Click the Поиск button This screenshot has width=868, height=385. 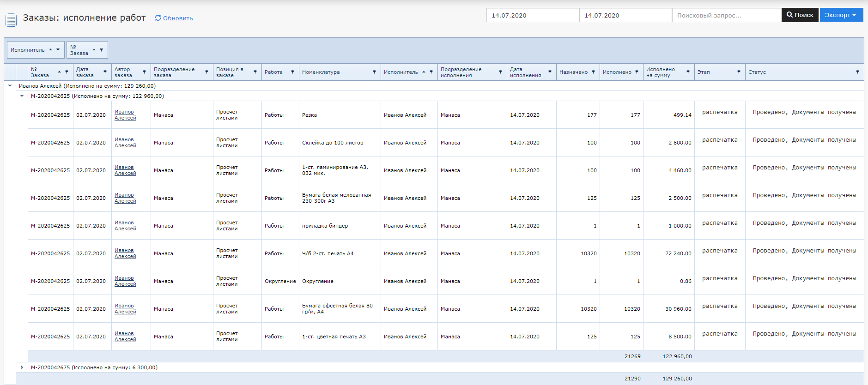tap(800, 15)
